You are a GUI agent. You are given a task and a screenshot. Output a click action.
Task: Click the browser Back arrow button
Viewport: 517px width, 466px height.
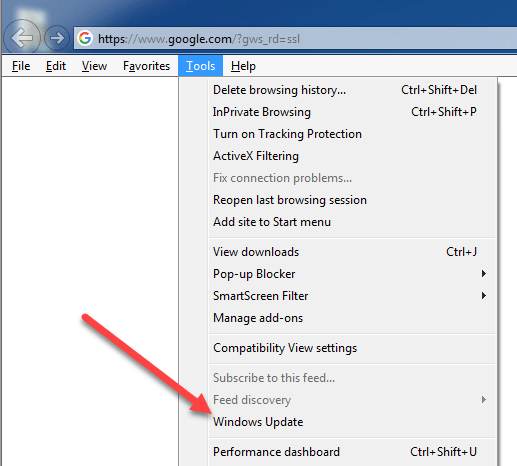(22, 37)
